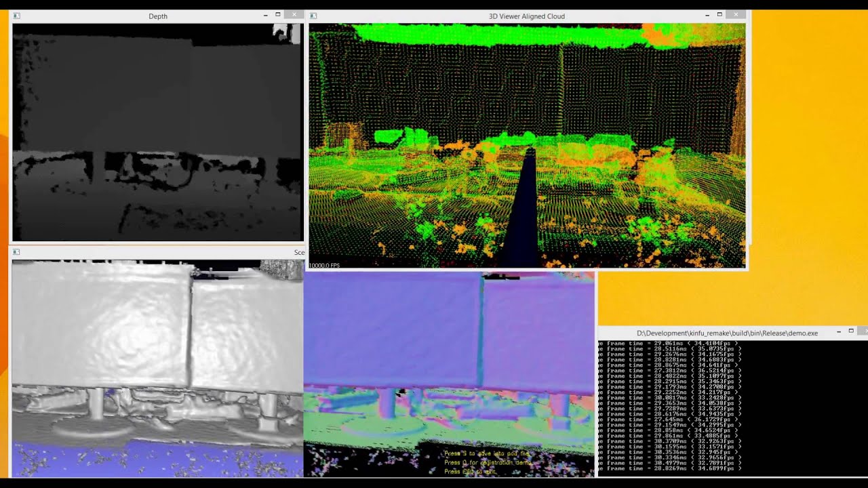Screen dimensions: 868x488
Task: Select the demo.exe path in console title
Action: (x=727, y=333)
